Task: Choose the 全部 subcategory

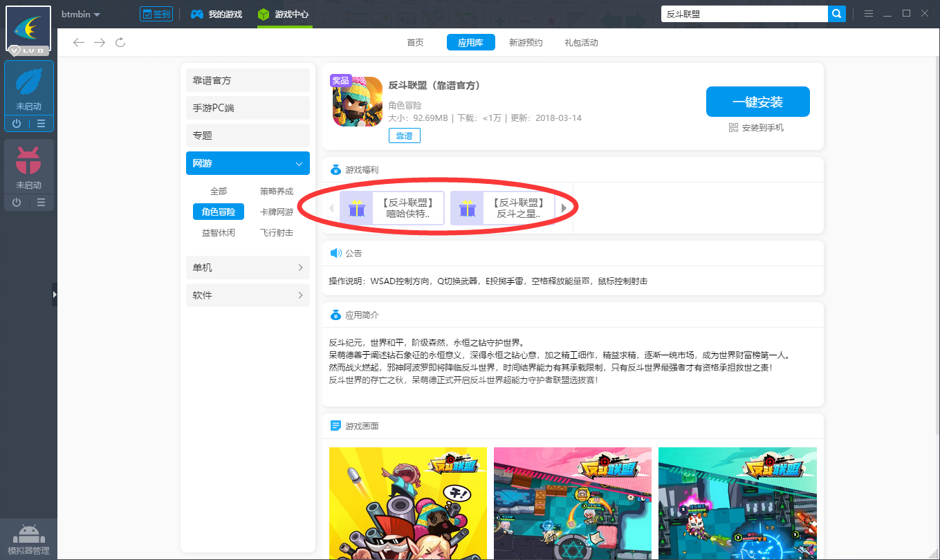Action: coord(219,192)
